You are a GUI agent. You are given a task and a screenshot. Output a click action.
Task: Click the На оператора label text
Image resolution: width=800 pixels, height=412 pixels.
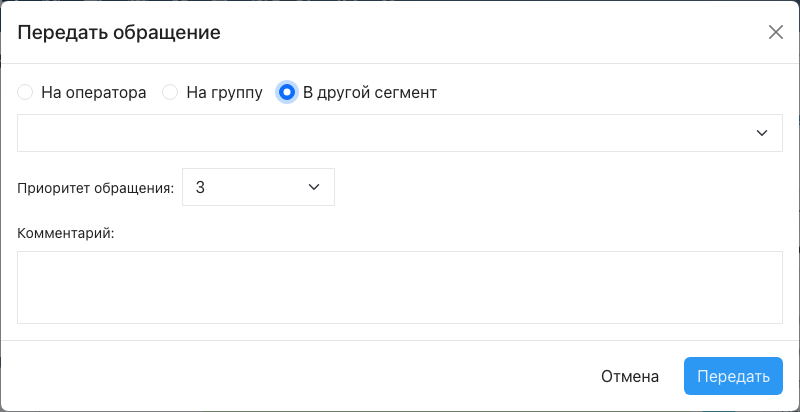coord(94,93)
